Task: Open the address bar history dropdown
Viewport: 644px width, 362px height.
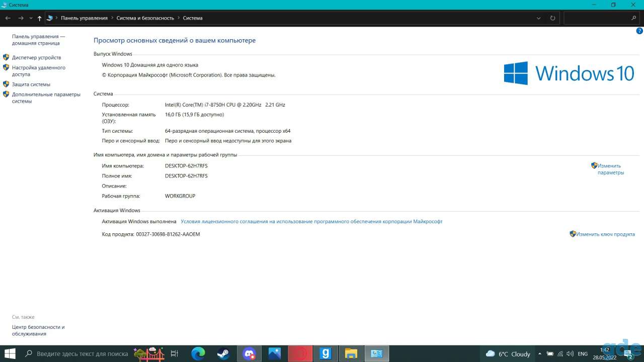Action: pyautogui.click(x=539, y=18)
